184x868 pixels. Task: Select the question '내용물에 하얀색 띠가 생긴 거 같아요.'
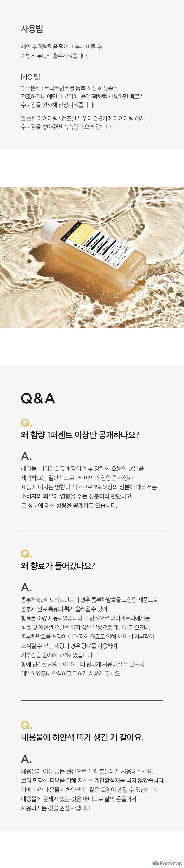coord(82,737)
